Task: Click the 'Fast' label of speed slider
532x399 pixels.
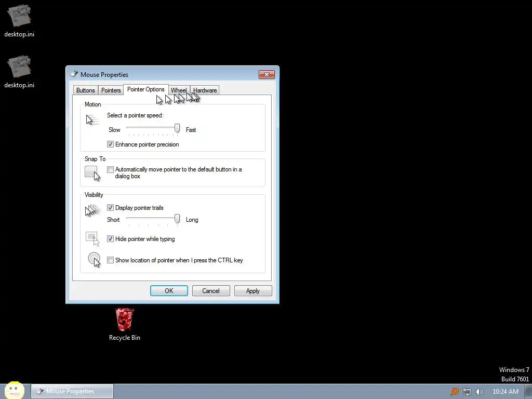Action: [x=191, y=129]
